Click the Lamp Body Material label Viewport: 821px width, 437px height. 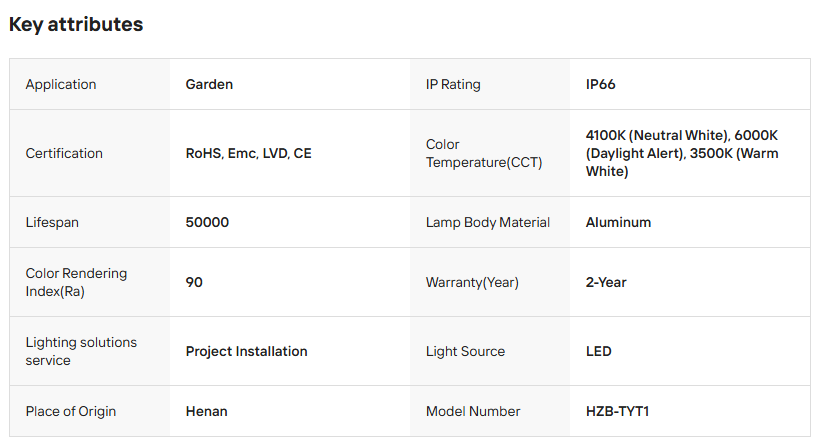[x=487, y=223]
